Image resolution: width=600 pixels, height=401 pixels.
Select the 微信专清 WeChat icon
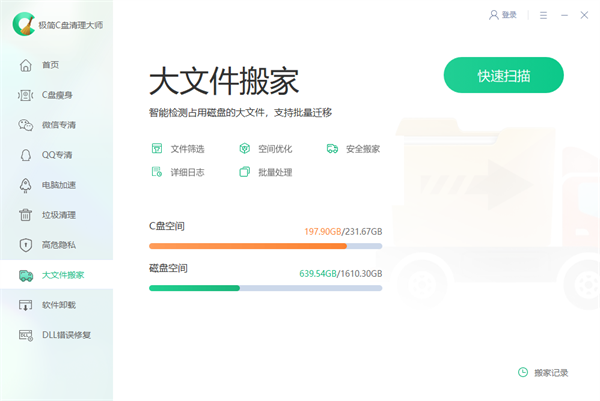[25, 125]
